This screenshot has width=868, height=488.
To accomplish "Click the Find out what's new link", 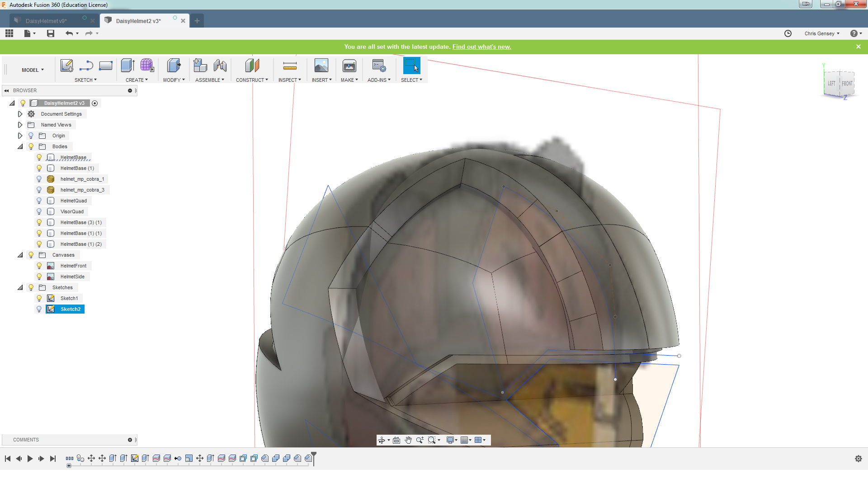I will (481, 47).
